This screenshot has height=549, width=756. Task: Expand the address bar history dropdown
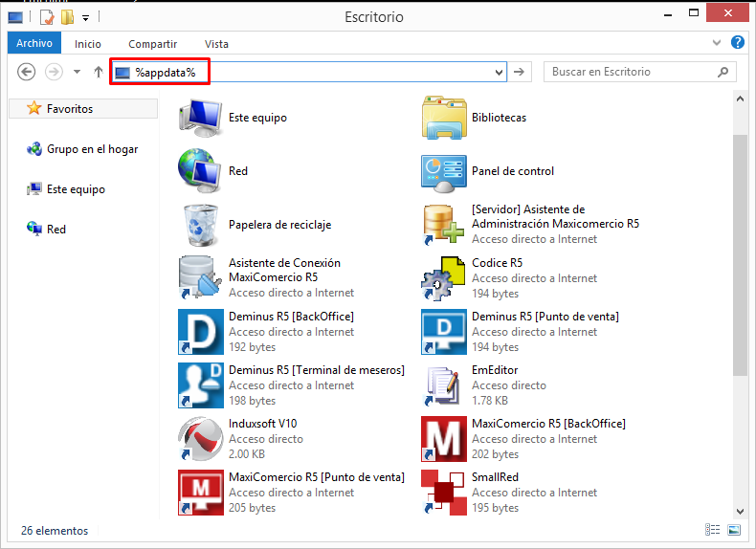(499, 73)
